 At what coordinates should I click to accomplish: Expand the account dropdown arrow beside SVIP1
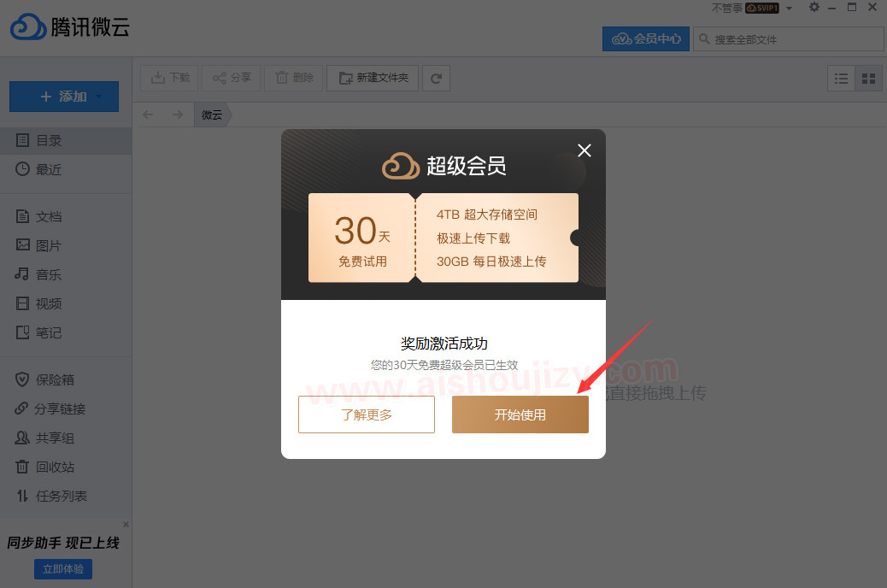pos(789,9)
